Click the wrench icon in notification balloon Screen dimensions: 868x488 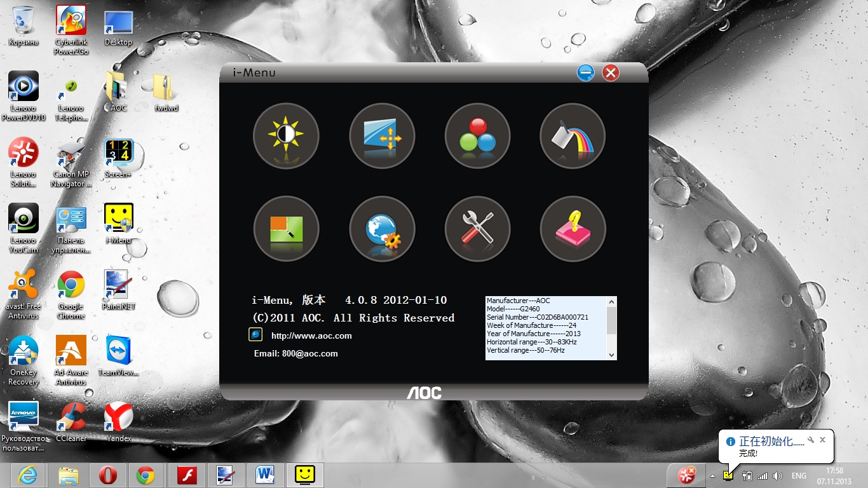click(x=811, y=440)
